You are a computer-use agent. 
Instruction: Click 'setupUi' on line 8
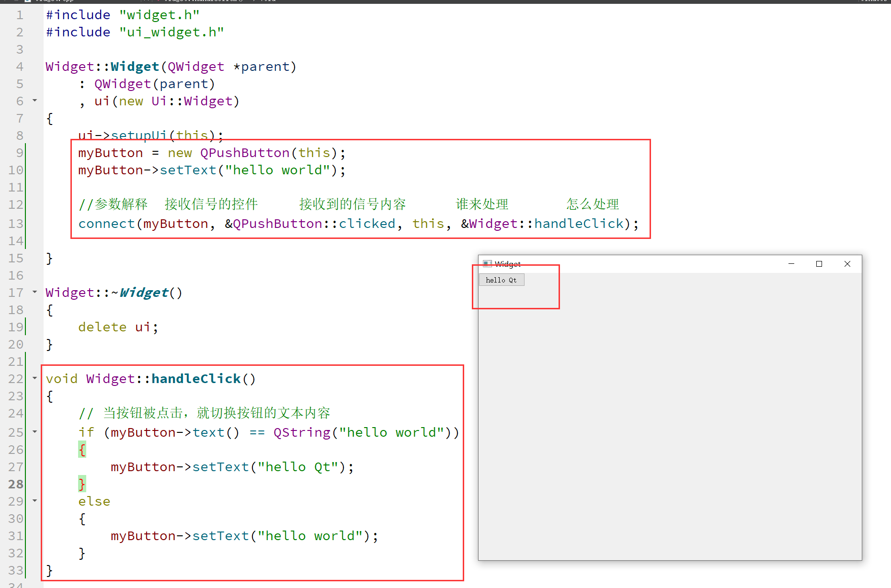[139, 136]
